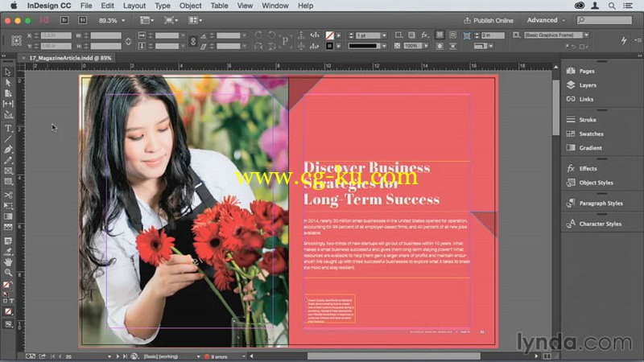Open the Layout menu
This screenshot has width=644, height=362.
pyautogui.click(x=134, y=6)
